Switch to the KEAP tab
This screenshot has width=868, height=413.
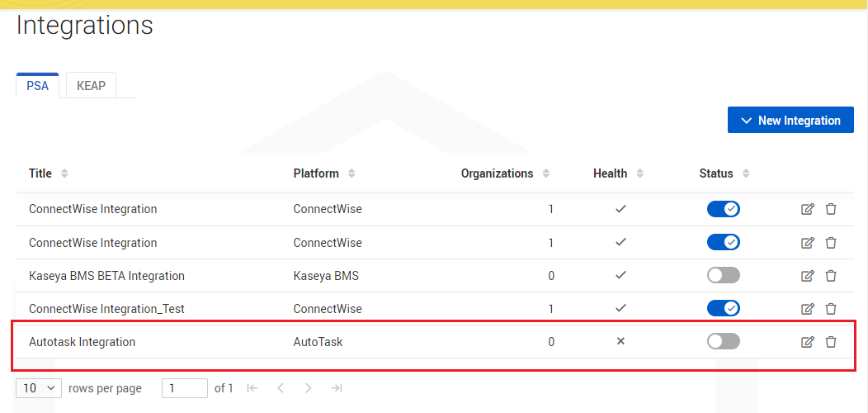coord(92,86)
